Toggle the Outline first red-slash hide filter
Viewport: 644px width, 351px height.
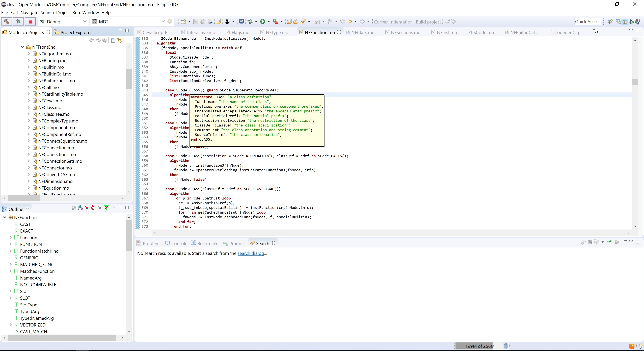click(x=87, y=208)
